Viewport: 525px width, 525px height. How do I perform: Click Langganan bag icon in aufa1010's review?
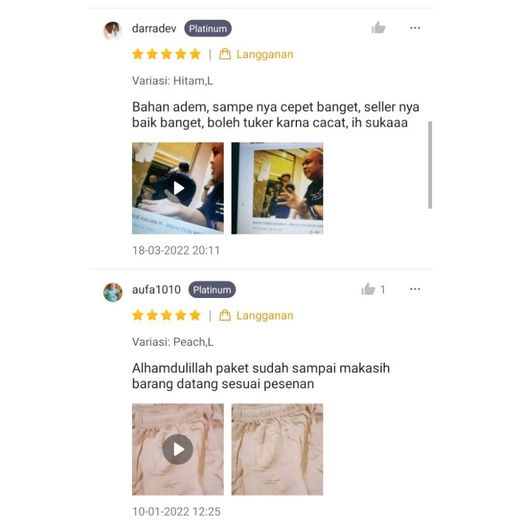click(x=225, y=315)
